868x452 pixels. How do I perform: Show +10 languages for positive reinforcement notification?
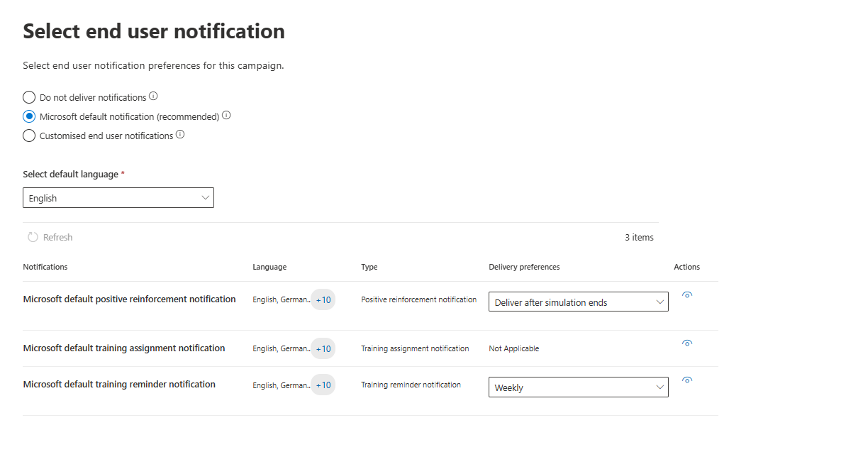click(323, 300)
